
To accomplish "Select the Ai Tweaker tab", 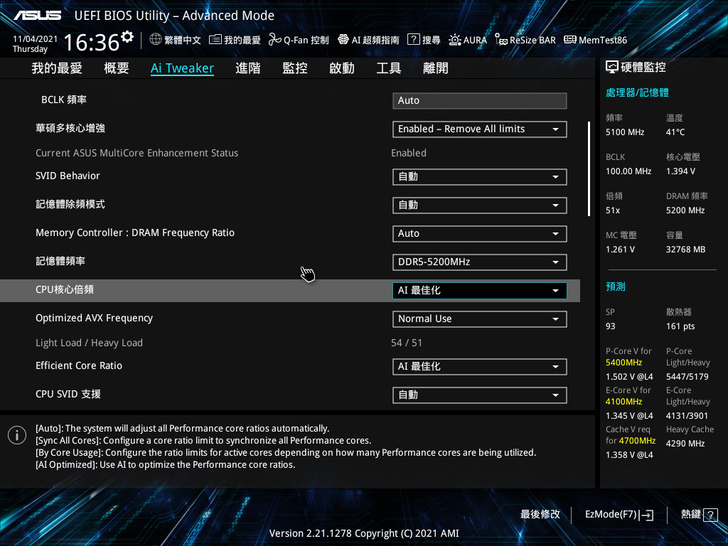I will tap(182, 68).
